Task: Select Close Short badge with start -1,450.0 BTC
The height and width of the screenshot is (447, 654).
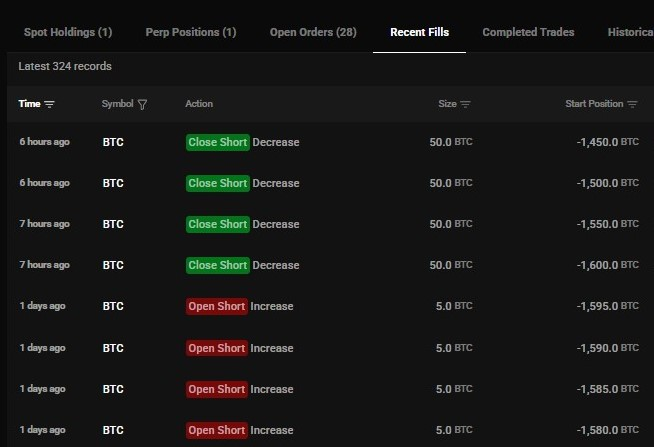Action: tap(218, 142)
